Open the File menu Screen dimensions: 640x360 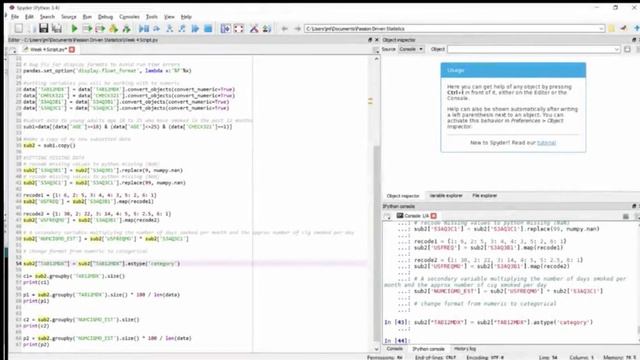click(x=15, y=17)
